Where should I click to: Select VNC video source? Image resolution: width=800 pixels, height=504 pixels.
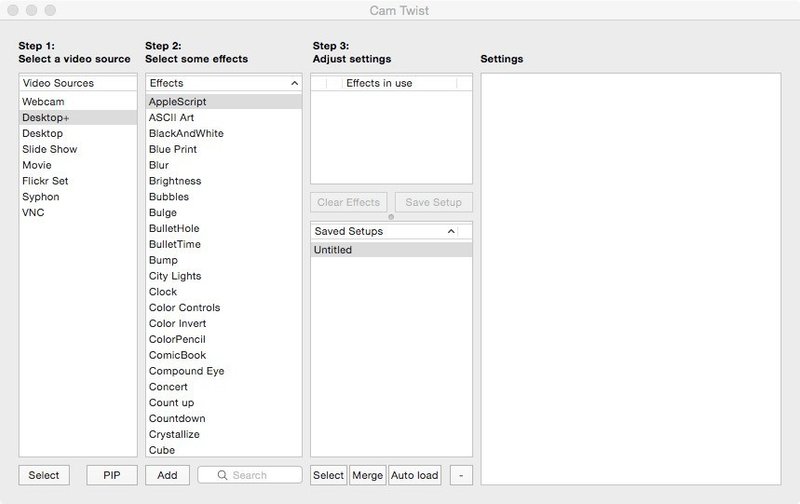[x=78, y=212]
